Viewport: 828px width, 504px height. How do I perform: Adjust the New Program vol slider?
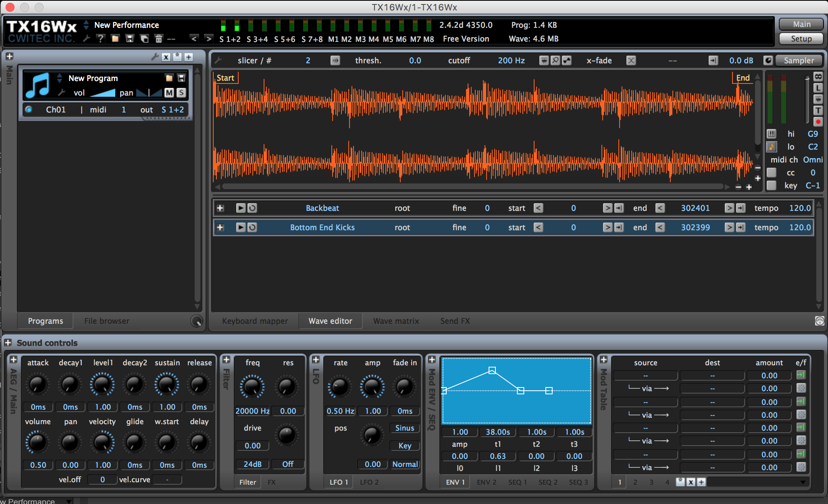pos(103,93)
